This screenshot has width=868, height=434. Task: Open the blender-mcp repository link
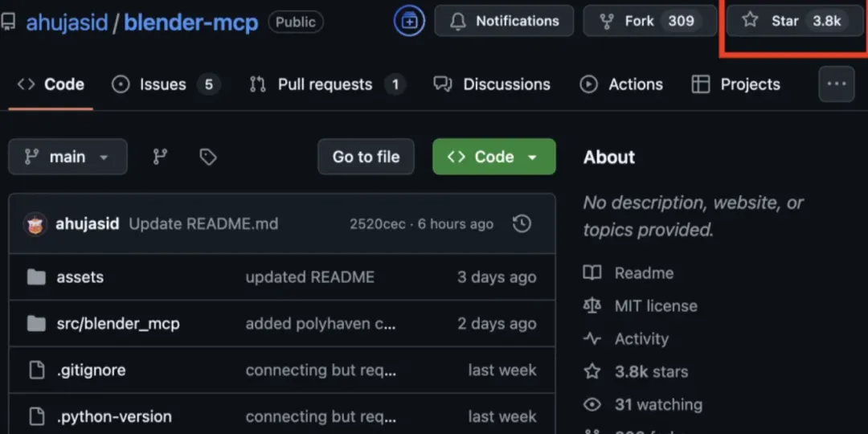pyautogui.click(x=191, y=23)
